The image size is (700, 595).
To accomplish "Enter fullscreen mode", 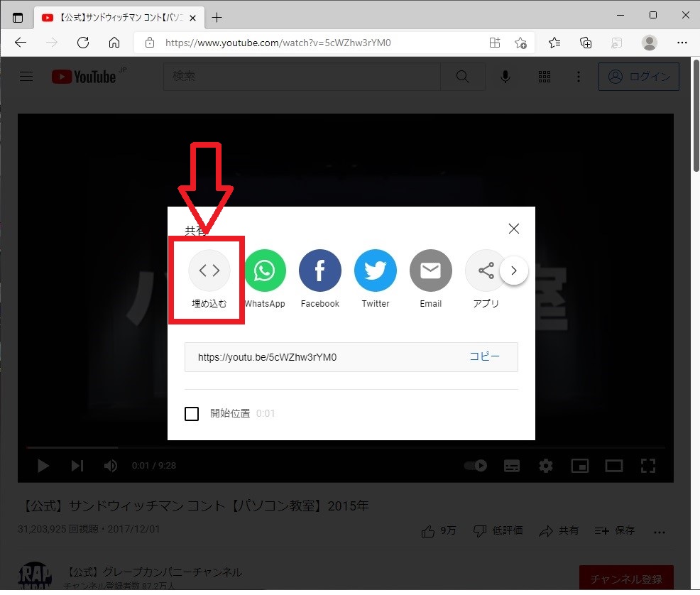I will click(x=648, y=466).
